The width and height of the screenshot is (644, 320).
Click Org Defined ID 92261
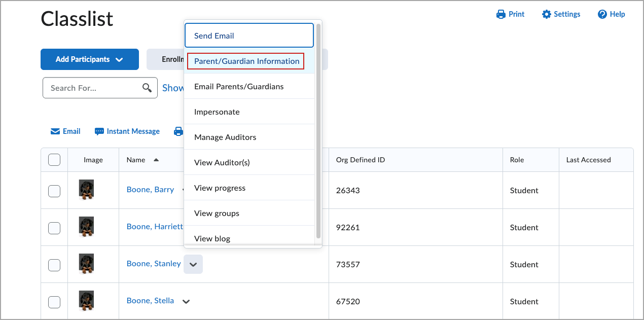tap(348, 228)
